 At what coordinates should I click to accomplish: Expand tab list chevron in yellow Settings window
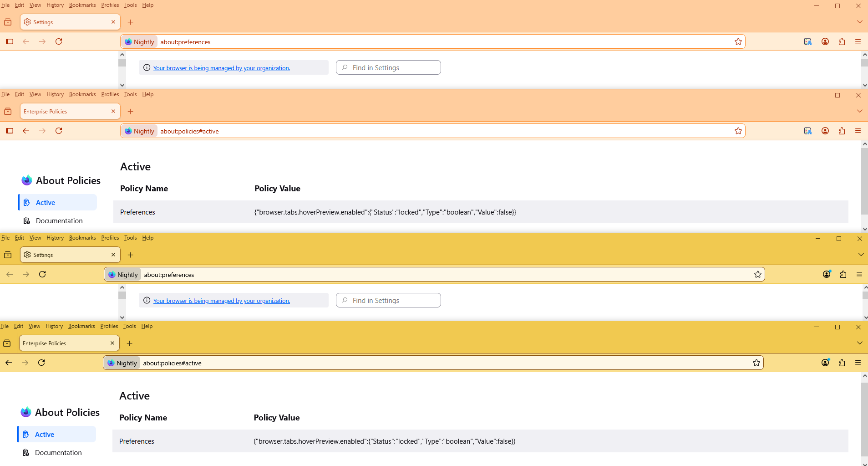point(860,255)
